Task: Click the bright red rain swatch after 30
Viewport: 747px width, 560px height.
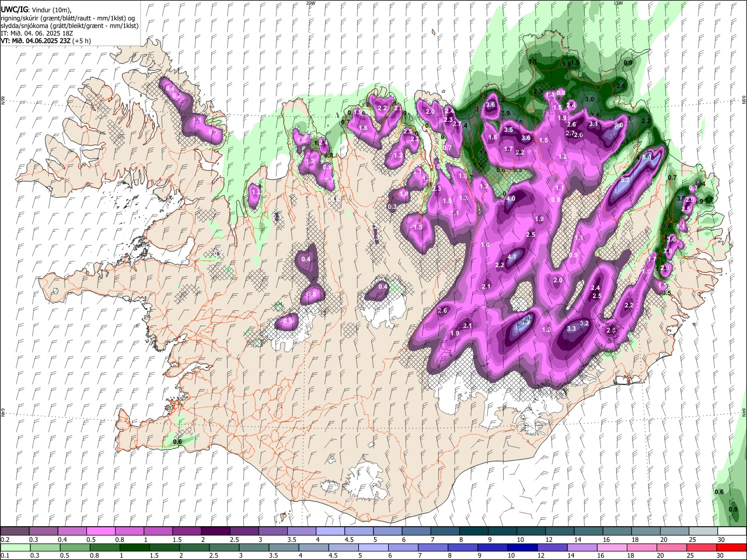Action: click(732, 547)
